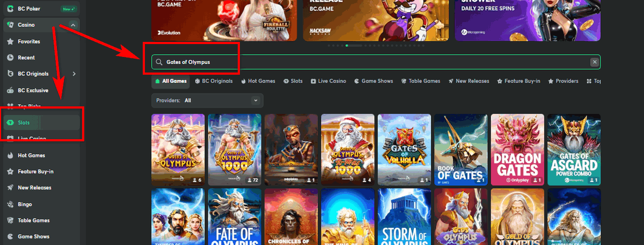Screen dimensions: 644x245
Task: Switch to Live Casino tab
Action: click(x=328, y=81)
